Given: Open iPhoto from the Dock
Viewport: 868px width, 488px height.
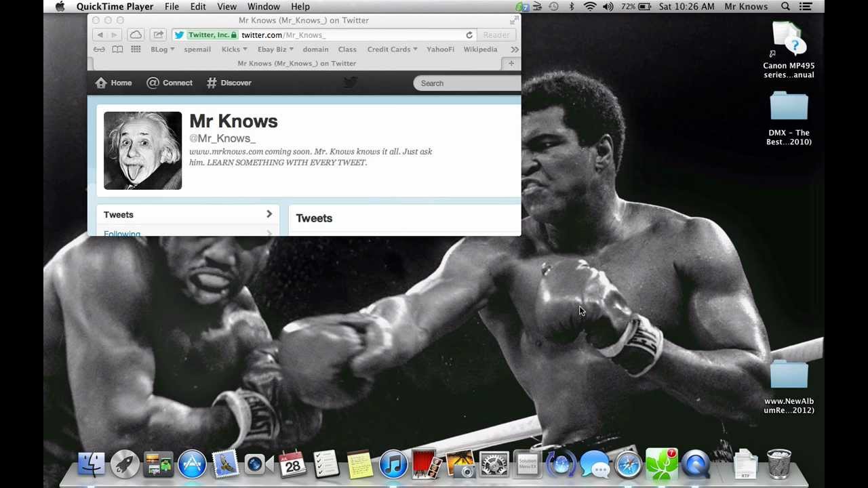Looking at the screenshot, I should tap(460, 464).
